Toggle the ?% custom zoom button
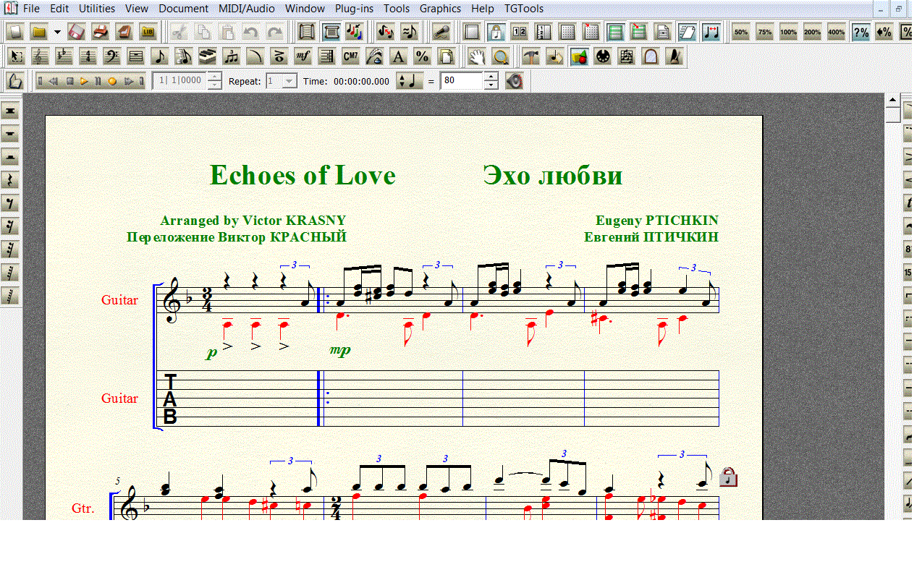 (x=860, y=32)
